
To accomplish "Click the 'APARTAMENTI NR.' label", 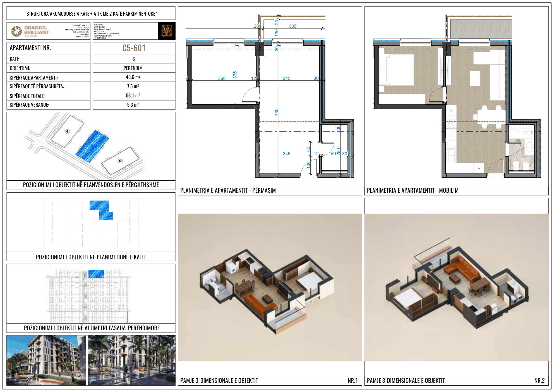I will 30,48.
